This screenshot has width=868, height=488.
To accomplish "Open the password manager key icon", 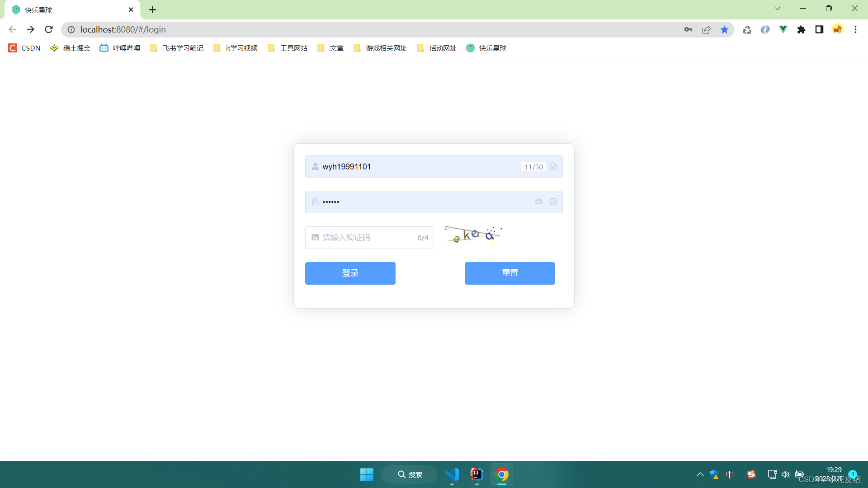I will point(688,29).
